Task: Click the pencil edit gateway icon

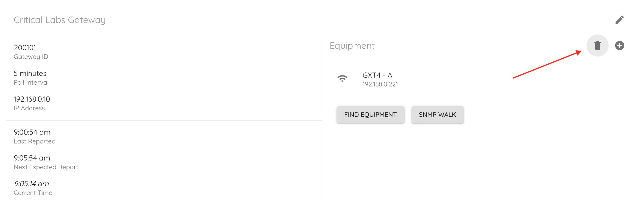Action: (x=619, y=20)
